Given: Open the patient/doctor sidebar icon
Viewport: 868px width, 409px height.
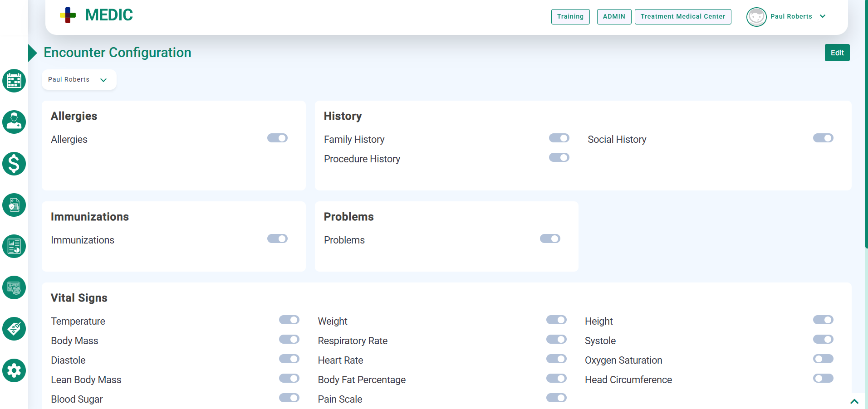Looking at the screenshot, I should pyautogui.click(x=14, y=122).
